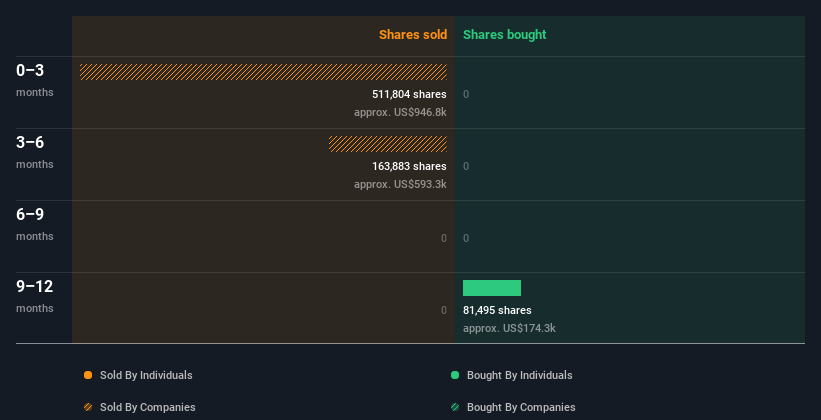Viewport: 821px width, 420px height.
Task: Click the 0 sold value in 6–9 months
Action: (x=443, y=238)
